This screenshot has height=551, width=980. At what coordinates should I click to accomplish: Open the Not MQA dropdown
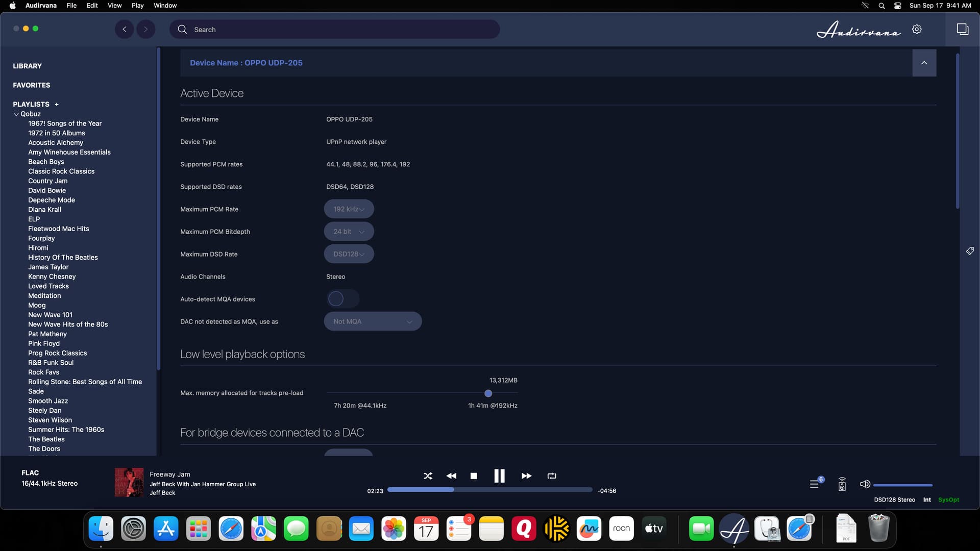pyautogui.click(x=373, y=321)
